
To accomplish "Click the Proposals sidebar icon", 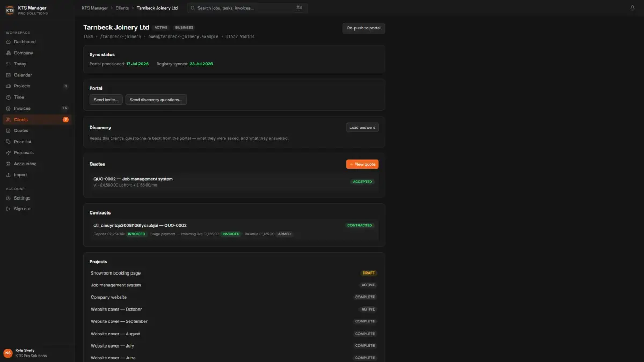I will pyautogui.click(x=9, y=153).
